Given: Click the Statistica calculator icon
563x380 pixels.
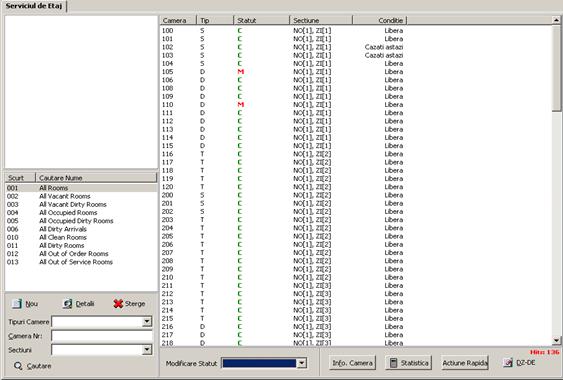Looking at the screenshot, I should coord(394,363).
